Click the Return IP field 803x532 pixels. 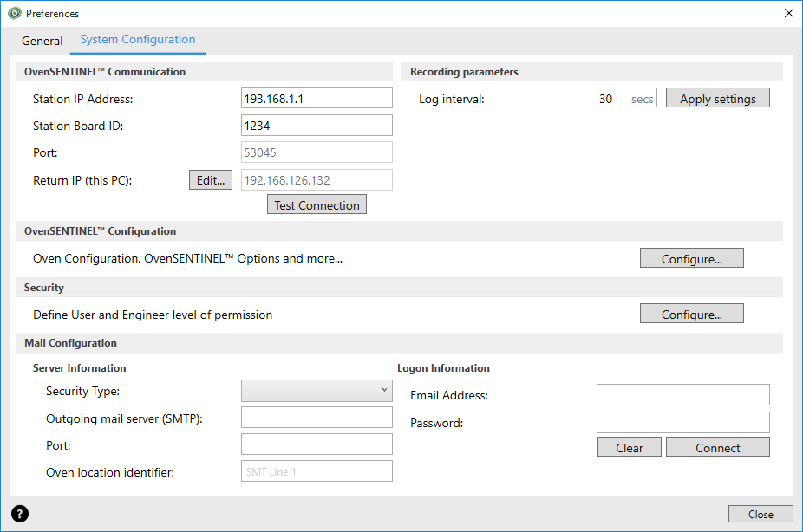pos(317,180)
